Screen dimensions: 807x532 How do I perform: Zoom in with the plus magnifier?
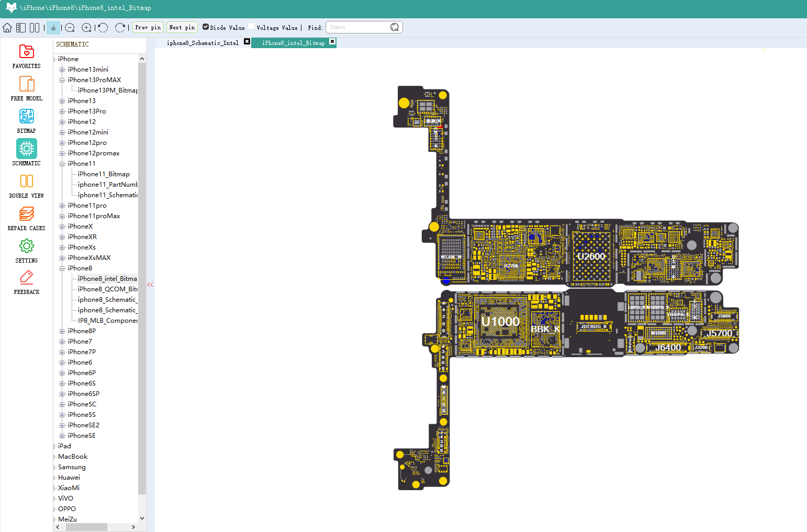[x=87, y=28]
